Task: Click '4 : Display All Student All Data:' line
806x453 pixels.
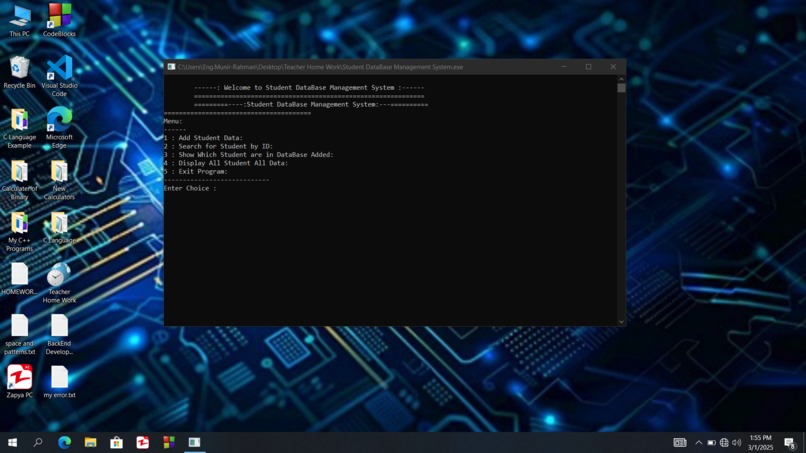Action: point(226,163)
